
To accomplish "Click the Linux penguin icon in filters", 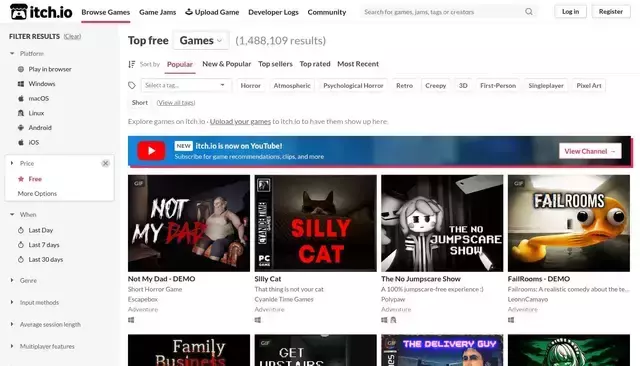I will 21,113.
